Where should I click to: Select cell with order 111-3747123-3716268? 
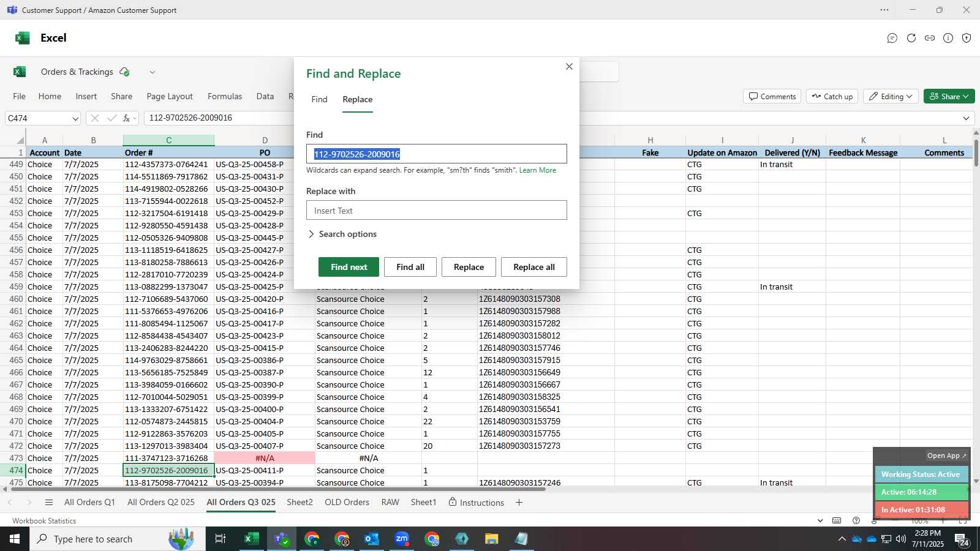[168, 458]
